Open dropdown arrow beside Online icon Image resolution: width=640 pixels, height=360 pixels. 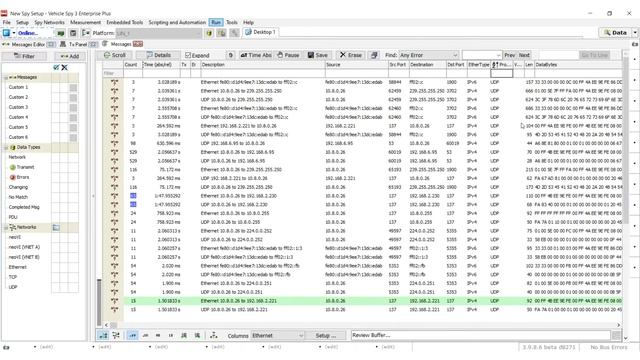tap(13, 33)
